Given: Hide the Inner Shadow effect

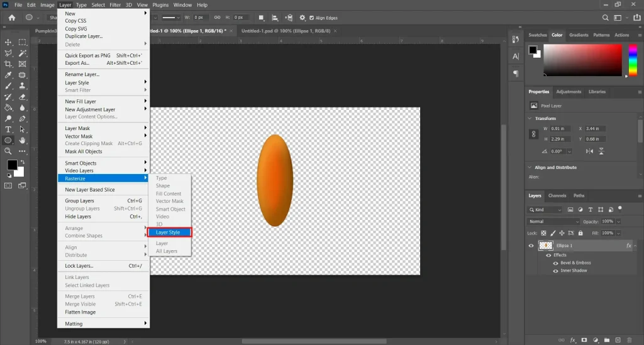Looking at the screenshot, I should (x=556, y=271).
